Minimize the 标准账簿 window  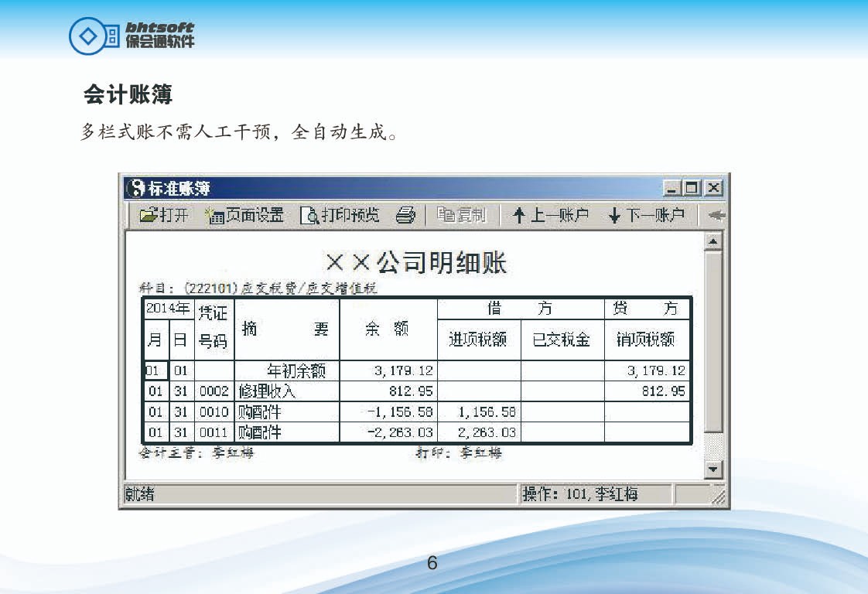point(672,188)
